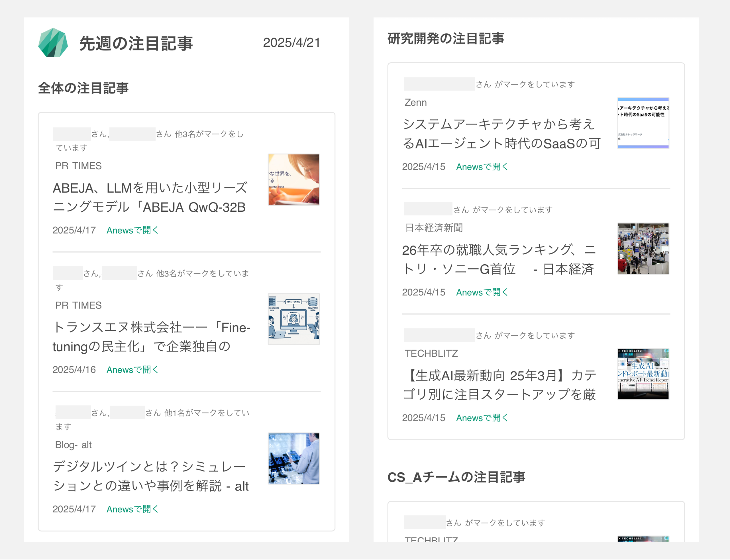Click the Blog- alt source label

(73, 445)
